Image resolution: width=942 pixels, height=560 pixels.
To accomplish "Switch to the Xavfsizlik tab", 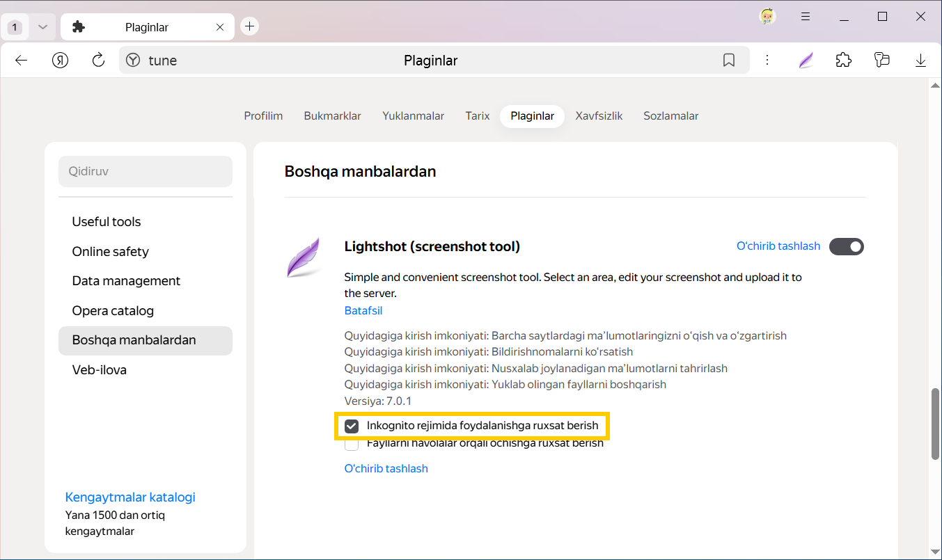I will [x=599, y=116].
